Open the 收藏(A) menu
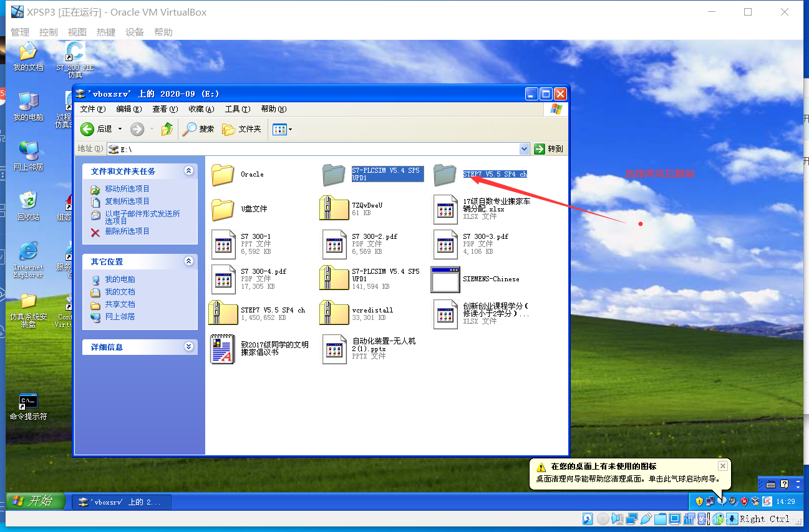The image size is (809, 532). tap(201, 109)
